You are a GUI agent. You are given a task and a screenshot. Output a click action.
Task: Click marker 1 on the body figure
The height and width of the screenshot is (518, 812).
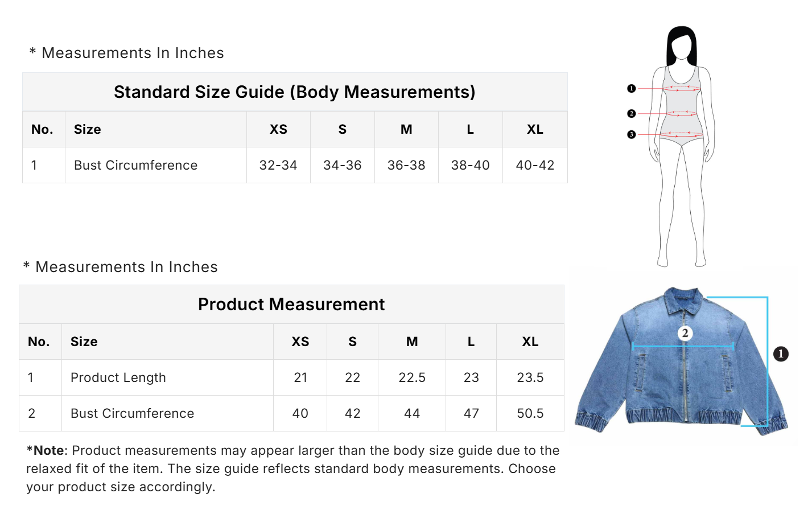[x=631, y=89]
